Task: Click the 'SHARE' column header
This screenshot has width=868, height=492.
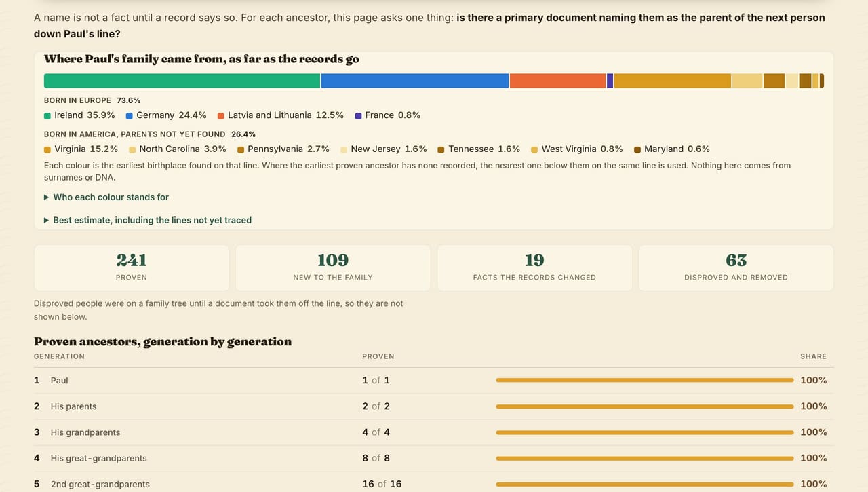Action: (x=814, y=356)
